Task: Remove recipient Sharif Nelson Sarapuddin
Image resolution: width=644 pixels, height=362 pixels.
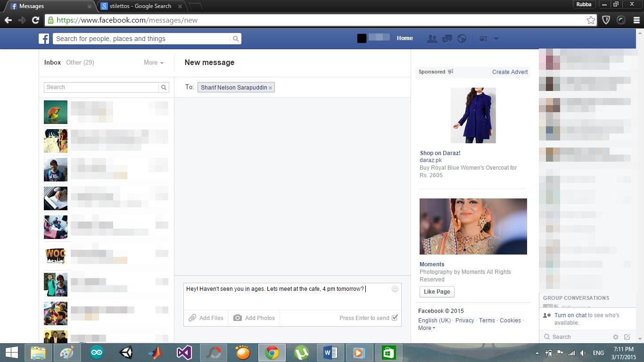Action: [x=270, y=88]
